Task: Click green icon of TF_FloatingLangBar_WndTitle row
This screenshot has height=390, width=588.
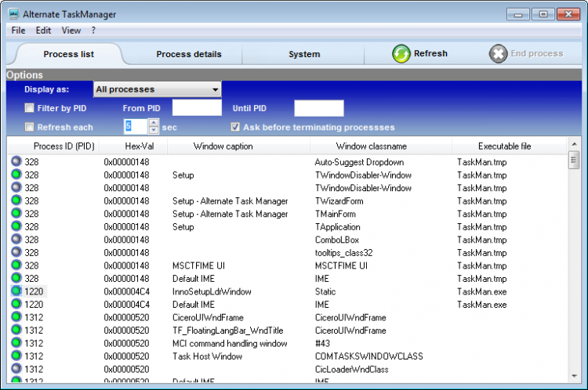Action: (16, 330)
